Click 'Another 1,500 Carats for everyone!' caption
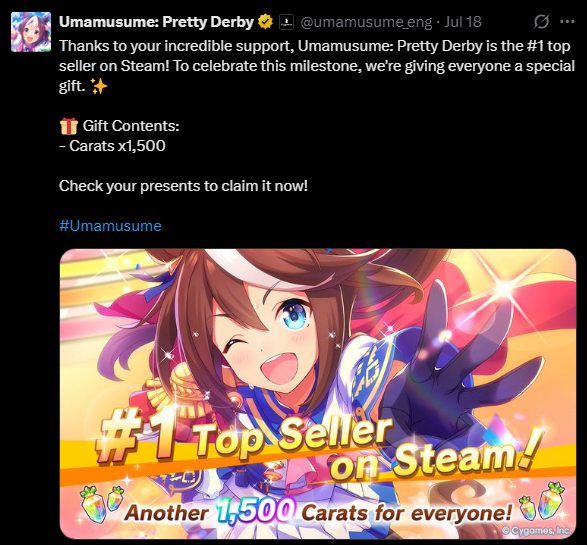The height and width of the screenshot is (545, 587). pyautogui.click(x=317, y=511)
